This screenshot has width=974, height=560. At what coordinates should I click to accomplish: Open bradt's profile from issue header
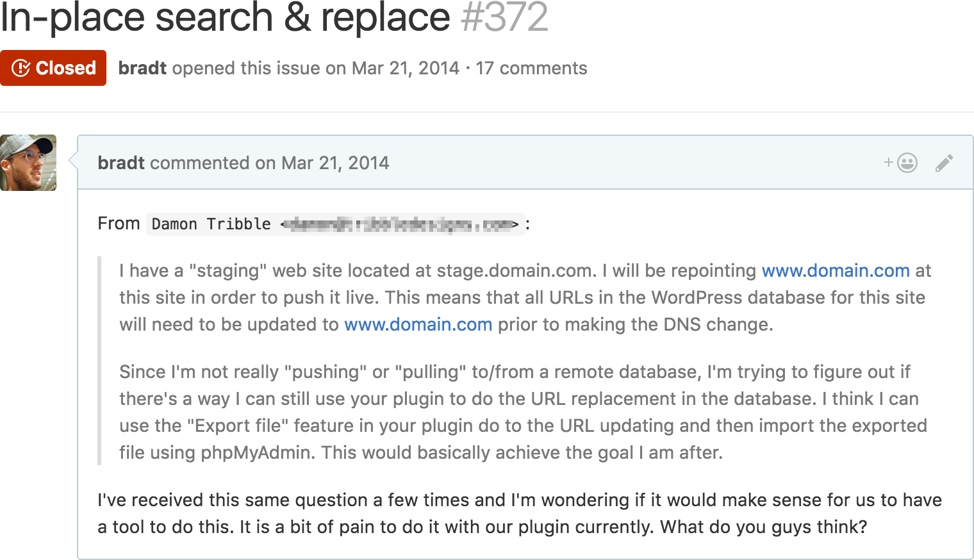click(142, 68)
